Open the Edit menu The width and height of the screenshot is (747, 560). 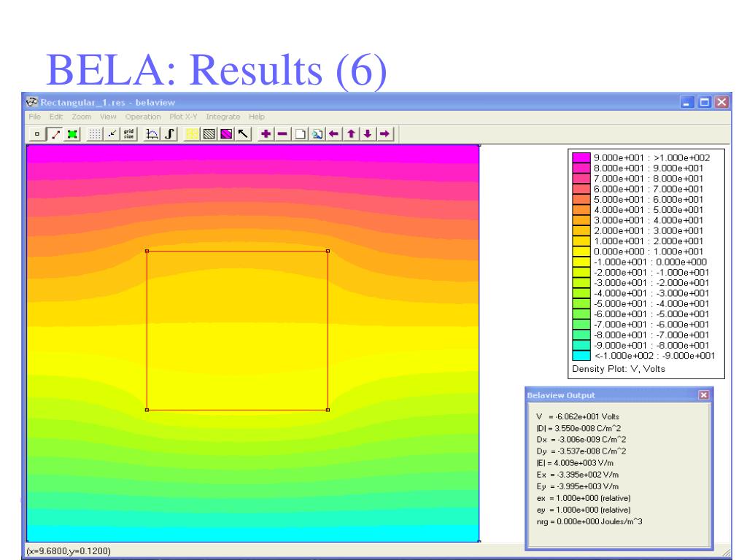[x=56, y=117]
